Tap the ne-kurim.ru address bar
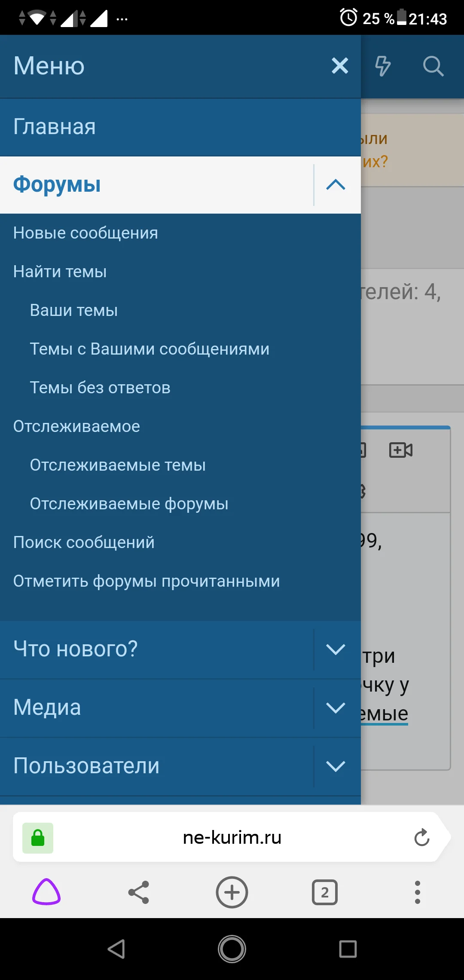The width and height of the screenshot is (464, 980). point(232,837)
